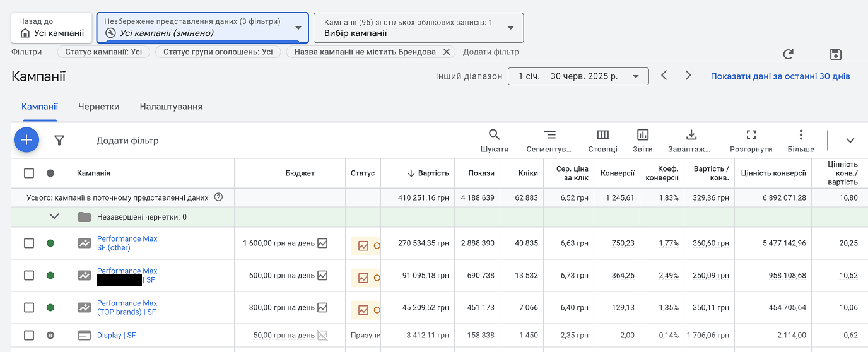Click the refresh data icon
Image resolution: width=868 pixels, height=352 pixels.
coord(787,54)
